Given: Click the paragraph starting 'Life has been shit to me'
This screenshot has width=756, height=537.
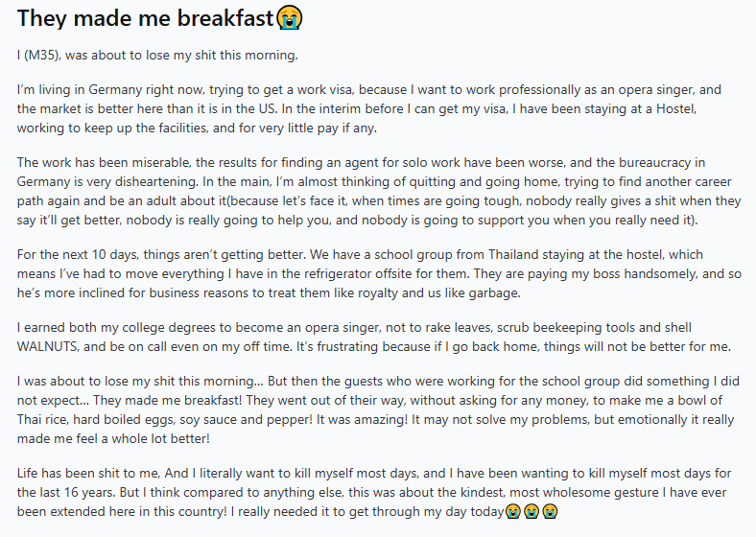Looking at the screenshot, I should coord(374,492).
